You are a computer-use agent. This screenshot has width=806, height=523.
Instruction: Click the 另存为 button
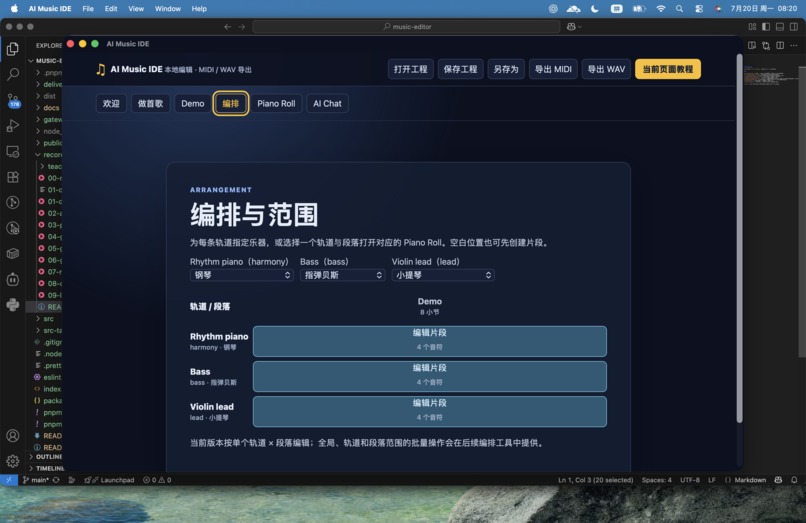[505, 69]
